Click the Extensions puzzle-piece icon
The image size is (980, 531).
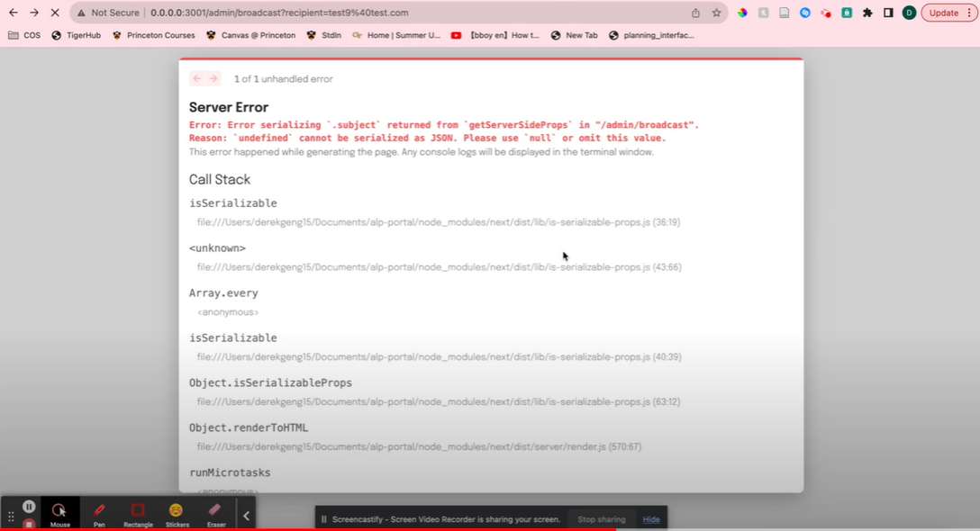point(867,13)
